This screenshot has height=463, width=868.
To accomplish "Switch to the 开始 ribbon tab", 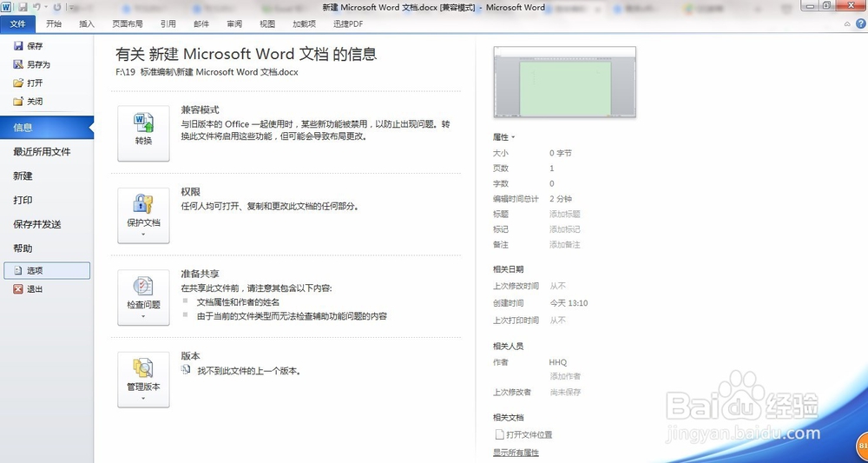I will (54, 23).
